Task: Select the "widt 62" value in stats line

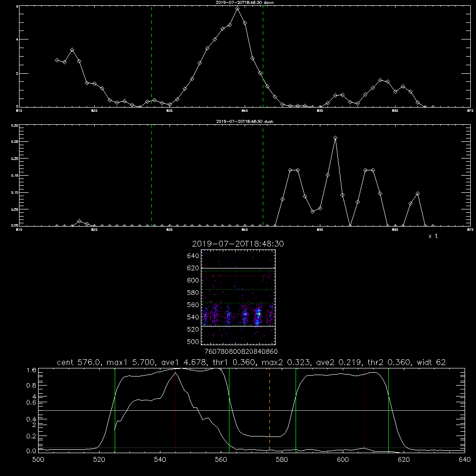Action: 431,362
